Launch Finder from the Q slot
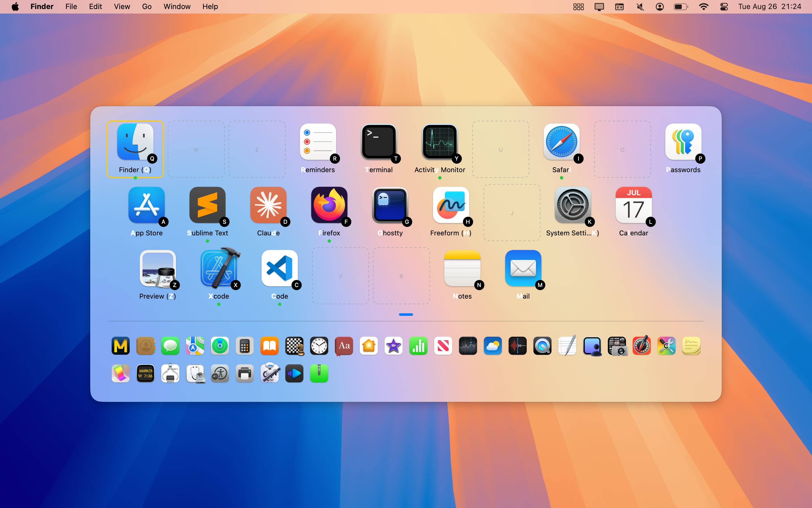 [135, 142]
